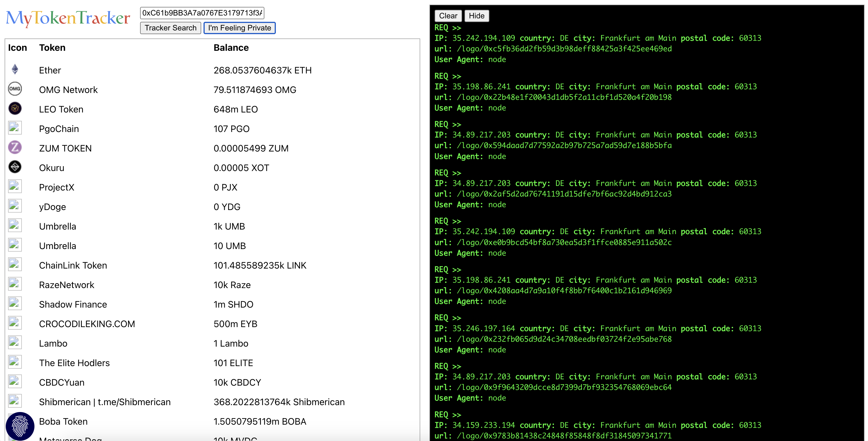The width and height of the screenshot is (868, 441).
Task: Select the Lambo token name
Action: pos(53,344)
